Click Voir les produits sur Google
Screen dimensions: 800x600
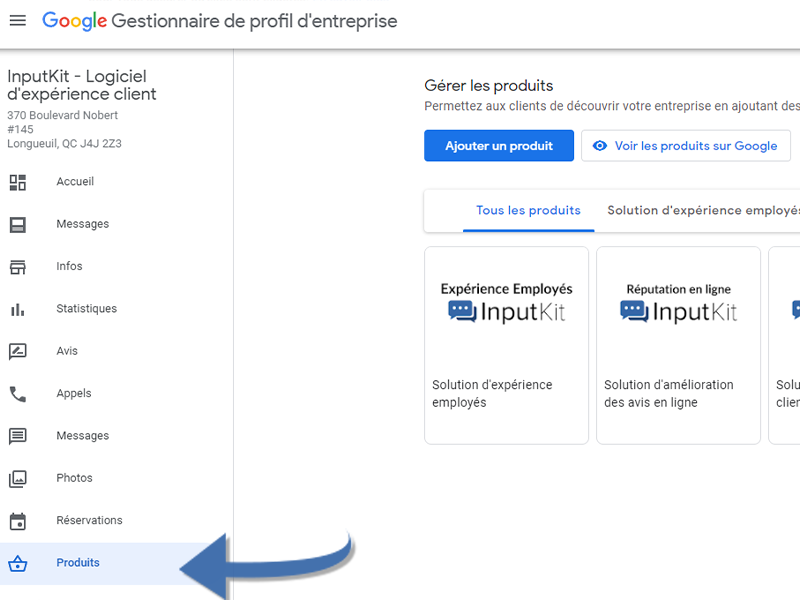click(x=686, y=146)
